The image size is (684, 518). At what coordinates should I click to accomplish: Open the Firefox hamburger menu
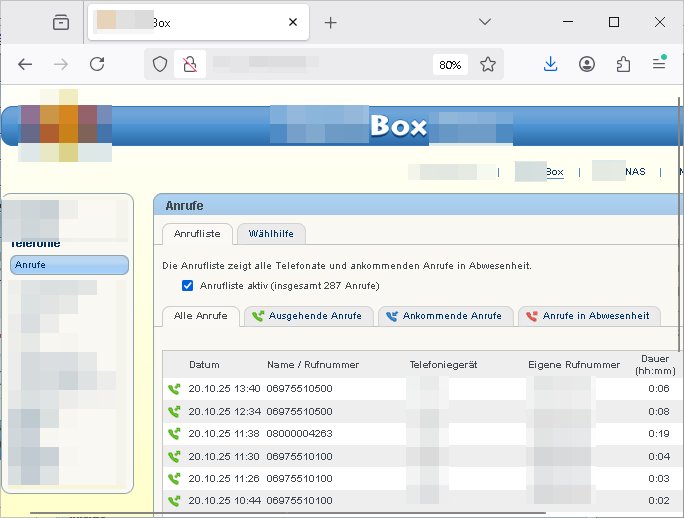(659, 64)
